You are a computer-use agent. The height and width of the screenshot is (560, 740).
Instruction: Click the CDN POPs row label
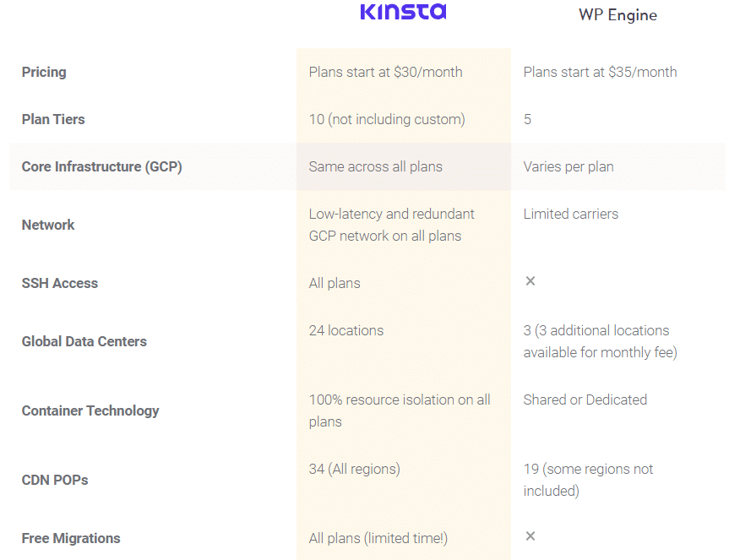click(55, 480)
